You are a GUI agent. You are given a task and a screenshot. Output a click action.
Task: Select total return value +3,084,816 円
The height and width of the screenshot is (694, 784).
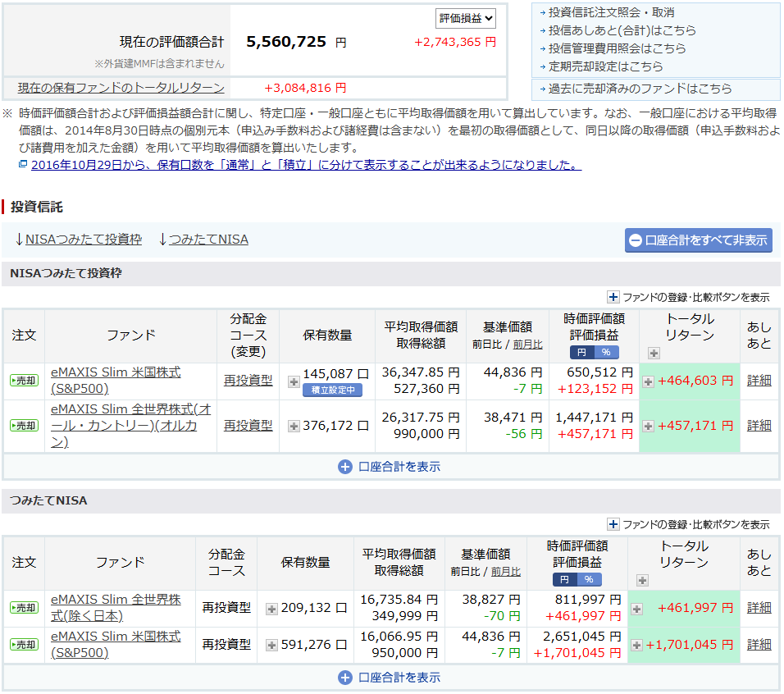[305, 88]
